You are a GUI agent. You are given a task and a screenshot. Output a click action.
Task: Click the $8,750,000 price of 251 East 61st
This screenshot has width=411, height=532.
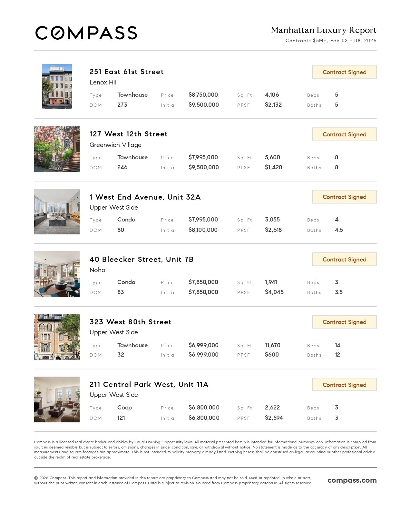coord(203,95)
